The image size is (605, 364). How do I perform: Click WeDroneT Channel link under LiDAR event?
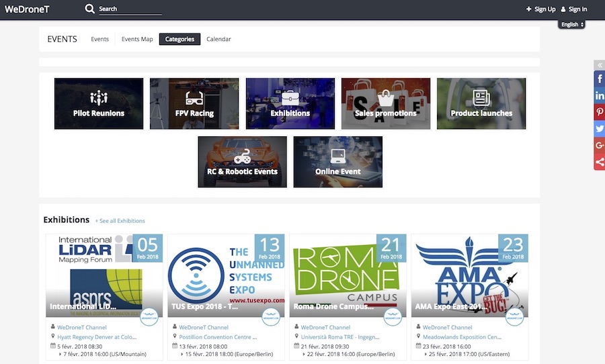tap(82, 327)
